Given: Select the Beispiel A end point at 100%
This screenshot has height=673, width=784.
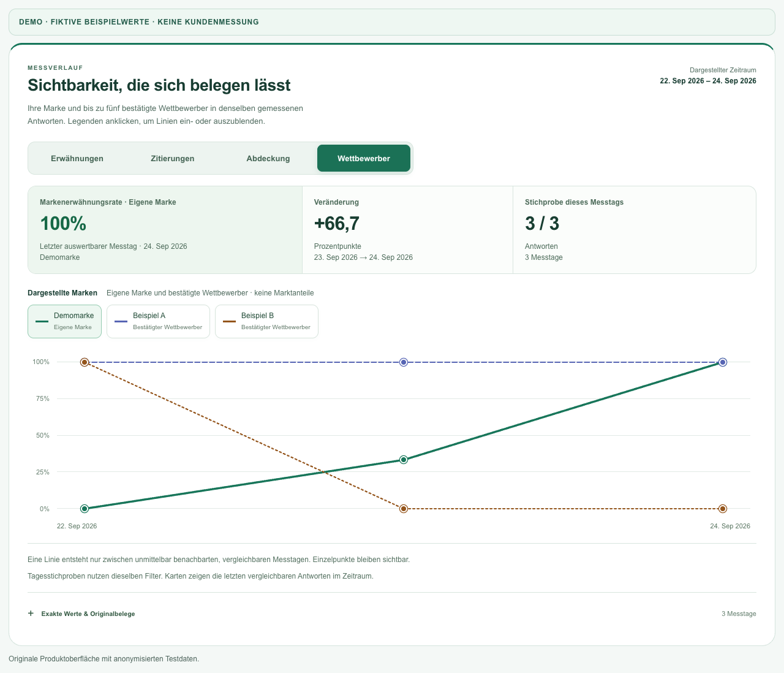Looking at the screenshot, I should 723,362.
